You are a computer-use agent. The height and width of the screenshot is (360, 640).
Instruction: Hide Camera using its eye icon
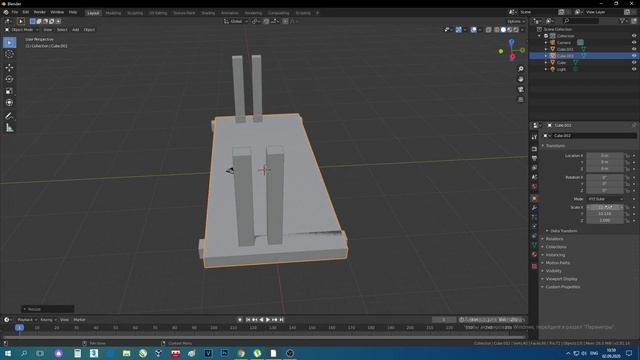point(634,42)
